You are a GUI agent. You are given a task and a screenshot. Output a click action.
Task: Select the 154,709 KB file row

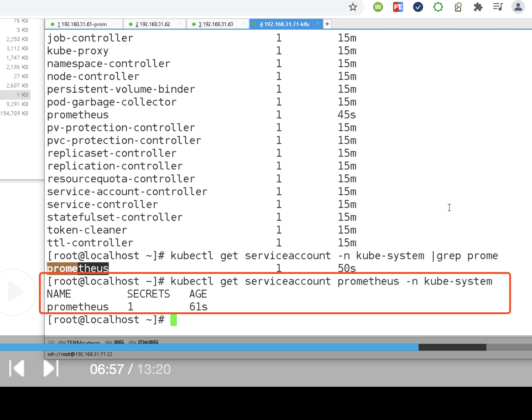point(14,113)
